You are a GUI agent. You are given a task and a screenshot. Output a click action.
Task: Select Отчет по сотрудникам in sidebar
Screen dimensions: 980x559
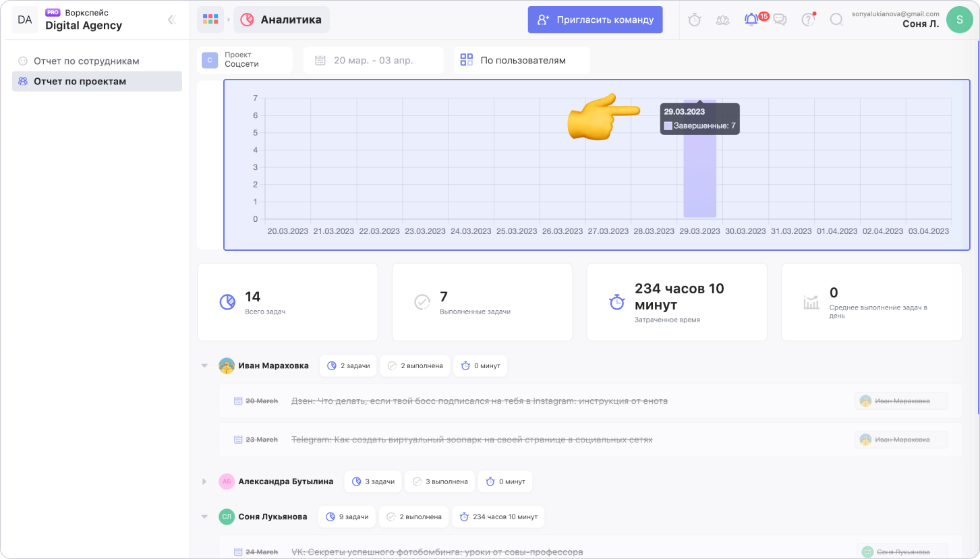pyautogui.click(x=86, y=61)
